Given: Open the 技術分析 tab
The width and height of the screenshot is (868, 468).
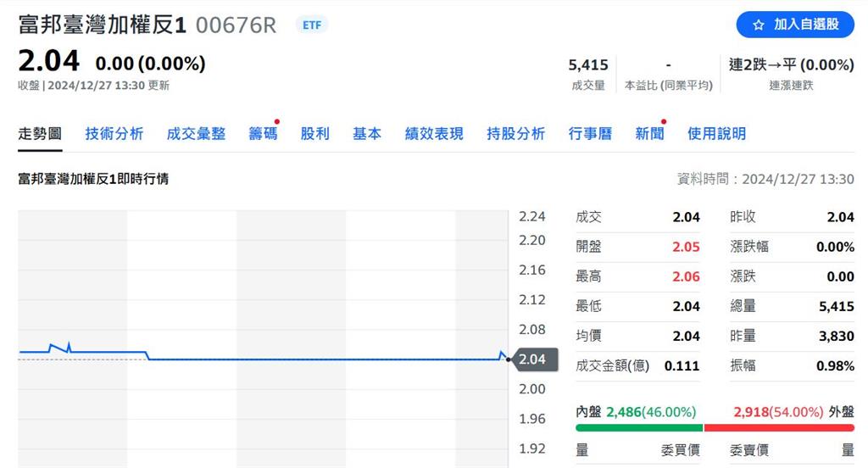Looking at the screenshot, I should point(114,133).
